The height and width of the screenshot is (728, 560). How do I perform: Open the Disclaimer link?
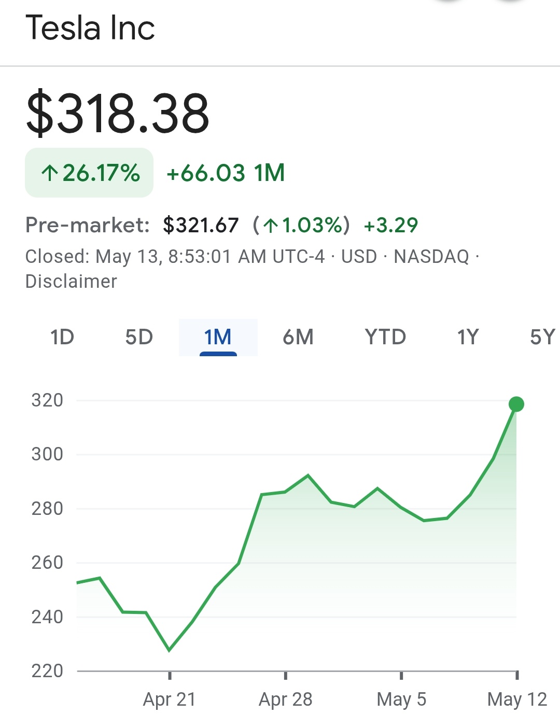pyautogui.click(x=71, y=282)
